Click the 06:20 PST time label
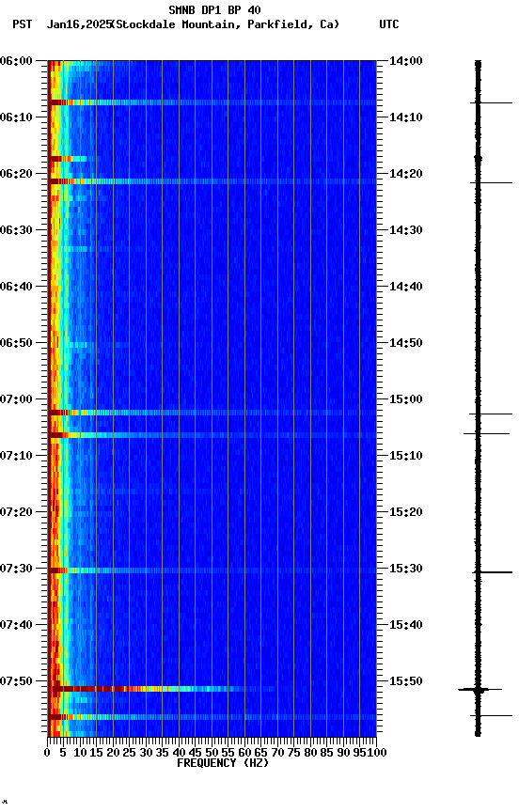 click(x=16, y=174)
